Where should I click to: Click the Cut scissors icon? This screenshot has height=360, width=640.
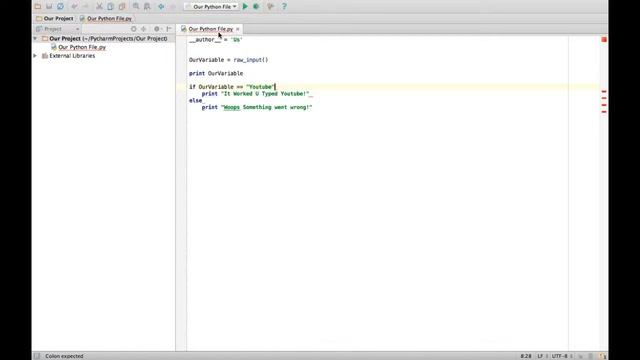[99, 7]
